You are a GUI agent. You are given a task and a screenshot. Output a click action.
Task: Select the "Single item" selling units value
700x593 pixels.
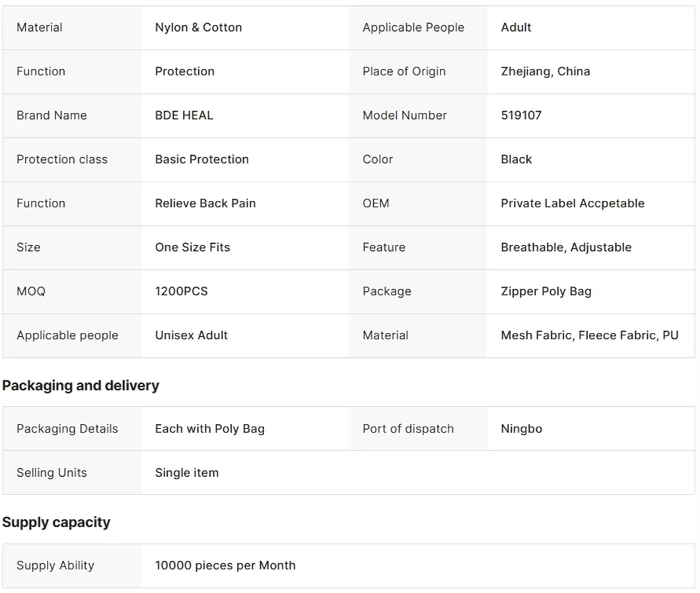[186, 473]
